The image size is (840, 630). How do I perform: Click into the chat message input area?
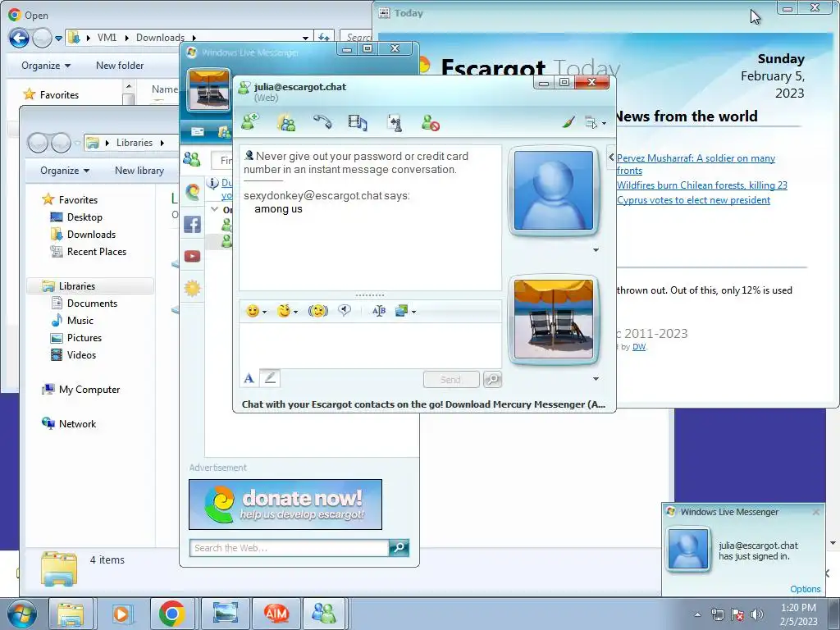tap(370, 345)
